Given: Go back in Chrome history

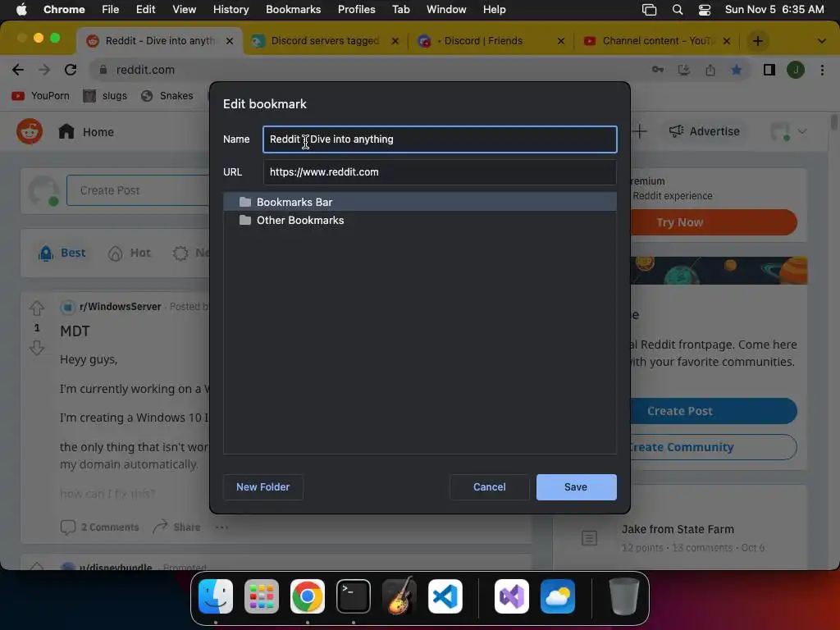Looking at the screenshot, I should click(x=18, y=70).
